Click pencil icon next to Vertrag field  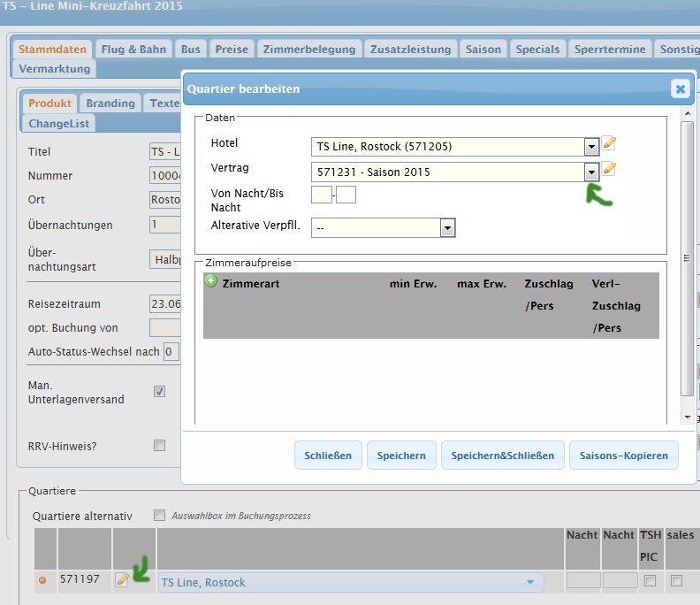[609, 169]
